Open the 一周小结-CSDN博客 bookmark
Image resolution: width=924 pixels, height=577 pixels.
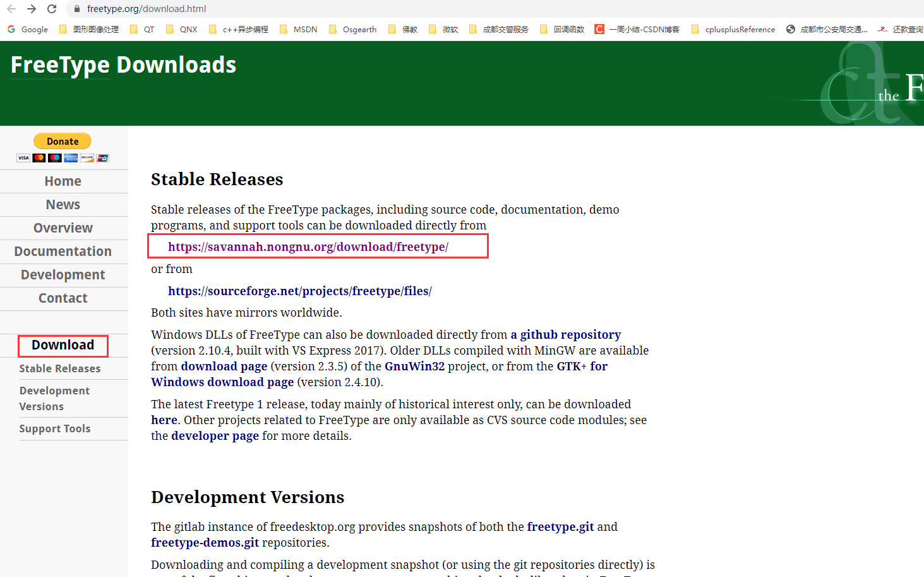click(x=637, y=29)
